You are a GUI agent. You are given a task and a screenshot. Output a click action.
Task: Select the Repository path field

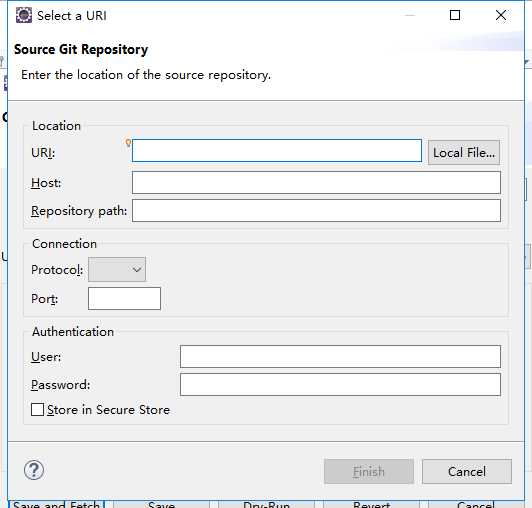tap(316, 211)
